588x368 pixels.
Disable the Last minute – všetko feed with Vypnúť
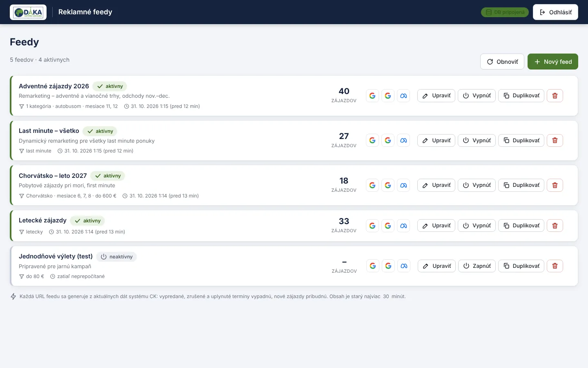477,140
